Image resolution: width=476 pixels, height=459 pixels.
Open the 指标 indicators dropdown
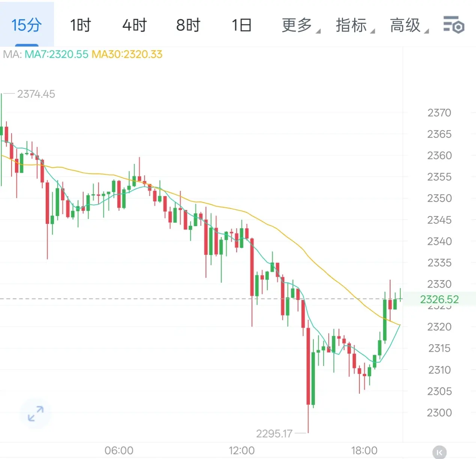(x=355, y=25)
